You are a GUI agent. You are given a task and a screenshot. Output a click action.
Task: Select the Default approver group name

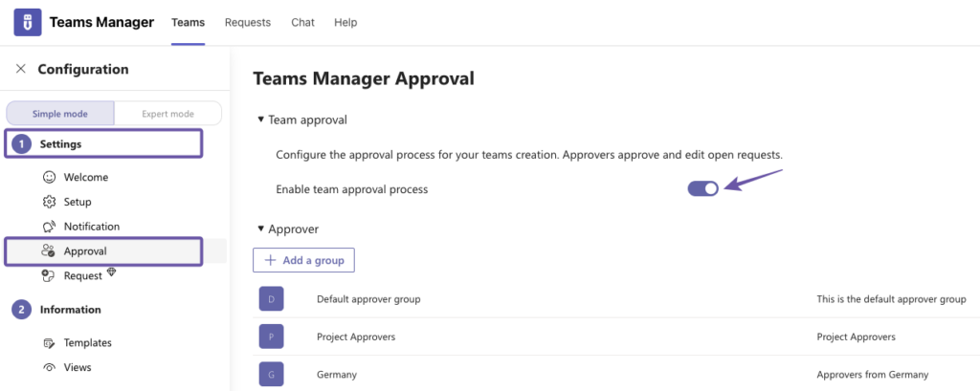point(368,299)
